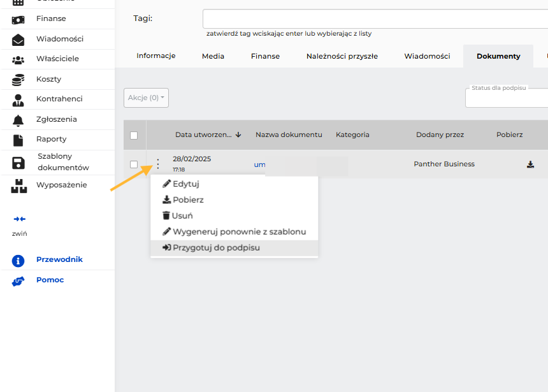Open the Status dla podpisu dropdown
This screenshot has height=392, width=548.
click(x=507, y=98)
